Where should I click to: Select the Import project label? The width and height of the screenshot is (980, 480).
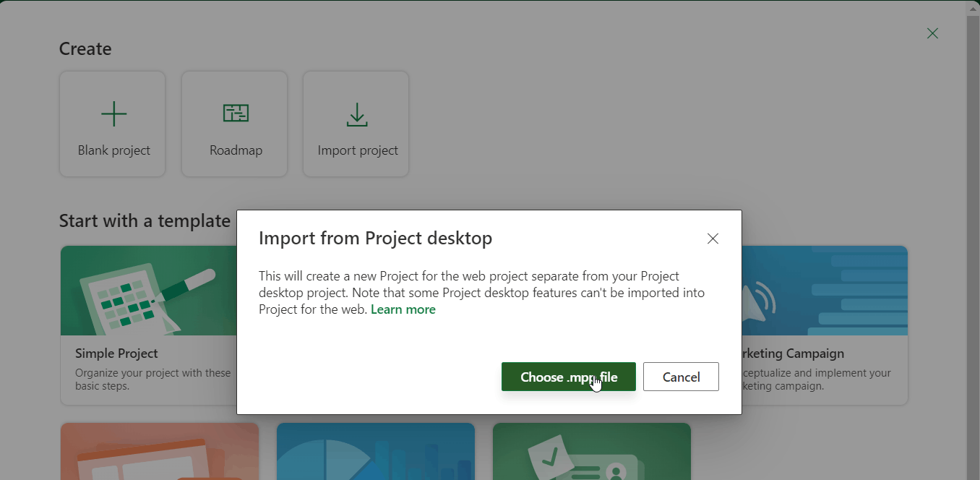pos(358,150)
